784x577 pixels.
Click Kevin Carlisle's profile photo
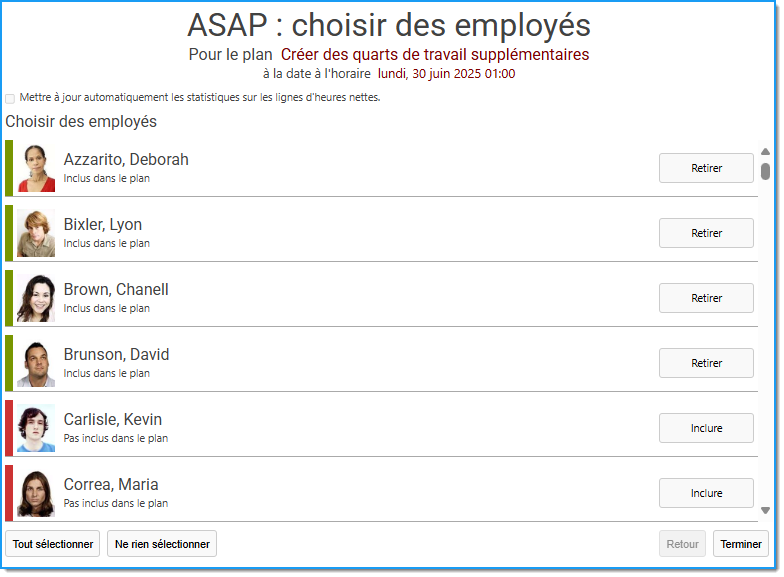[36, 428]
